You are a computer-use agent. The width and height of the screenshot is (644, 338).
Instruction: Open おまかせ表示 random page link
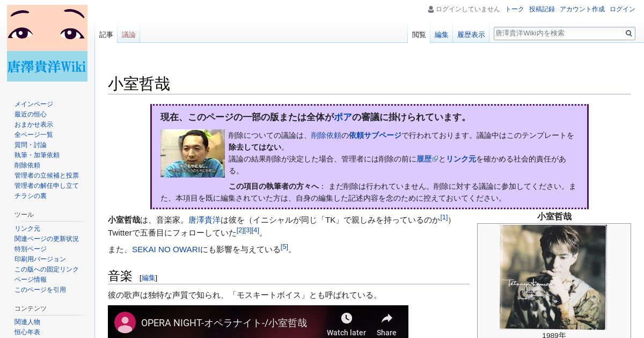point(34,124)
